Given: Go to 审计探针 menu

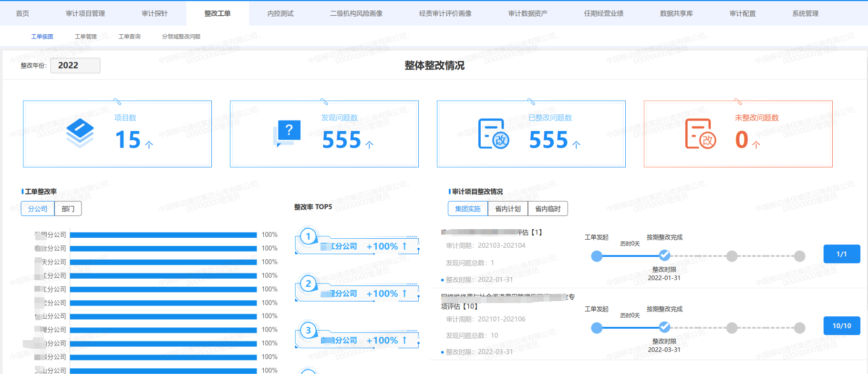Looking at the screenshot, I should click(155, 13).
